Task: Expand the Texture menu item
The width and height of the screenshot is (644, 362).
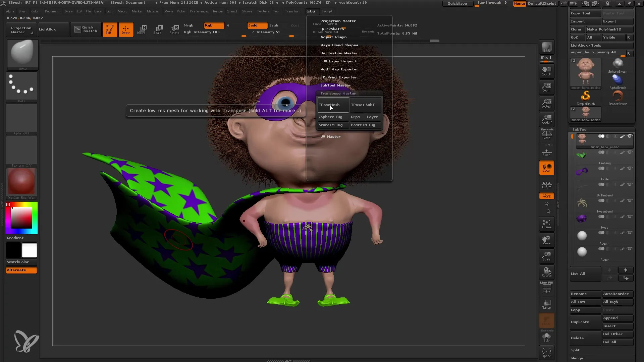Action: (x=263, y=11)
